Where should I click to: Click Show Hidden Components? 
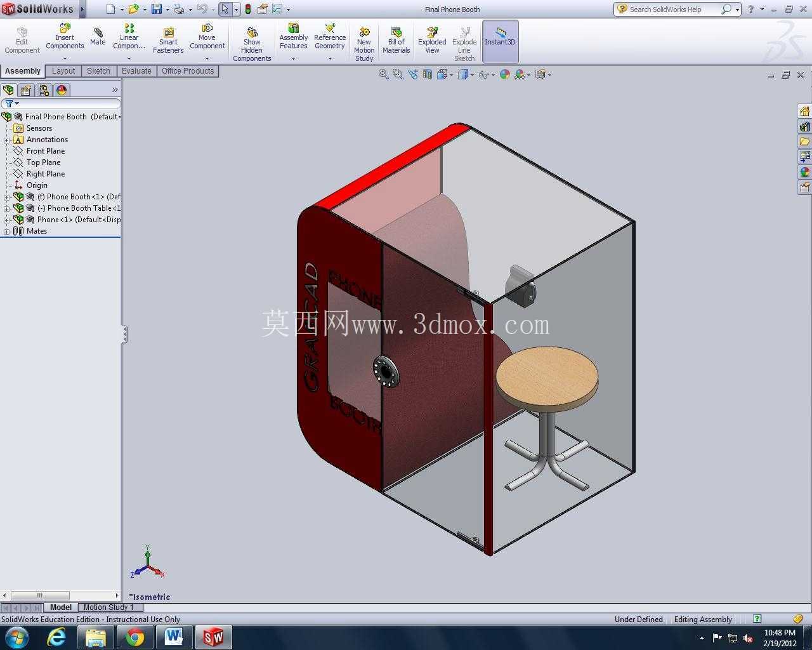[x=252, y=44]
